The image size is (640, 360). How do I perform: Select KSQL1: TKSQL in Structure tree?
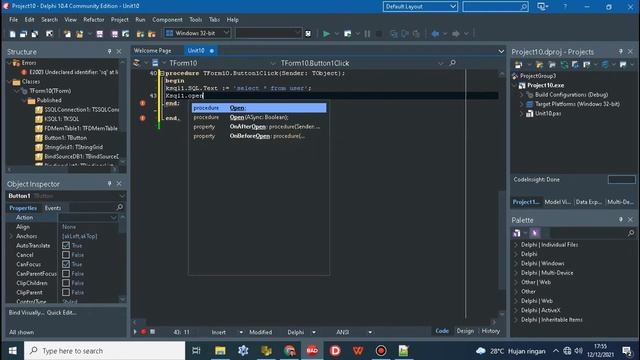(x=62, y=119)
